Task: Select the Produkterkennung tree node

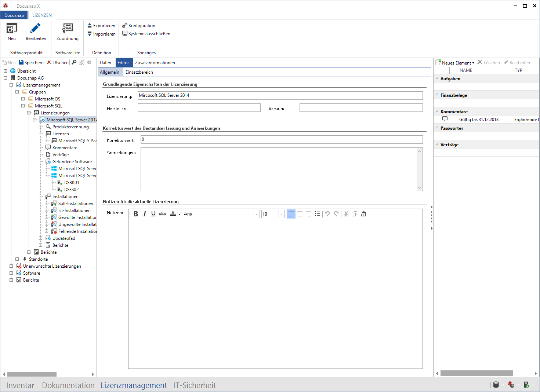Action: [x=70, y=127]
